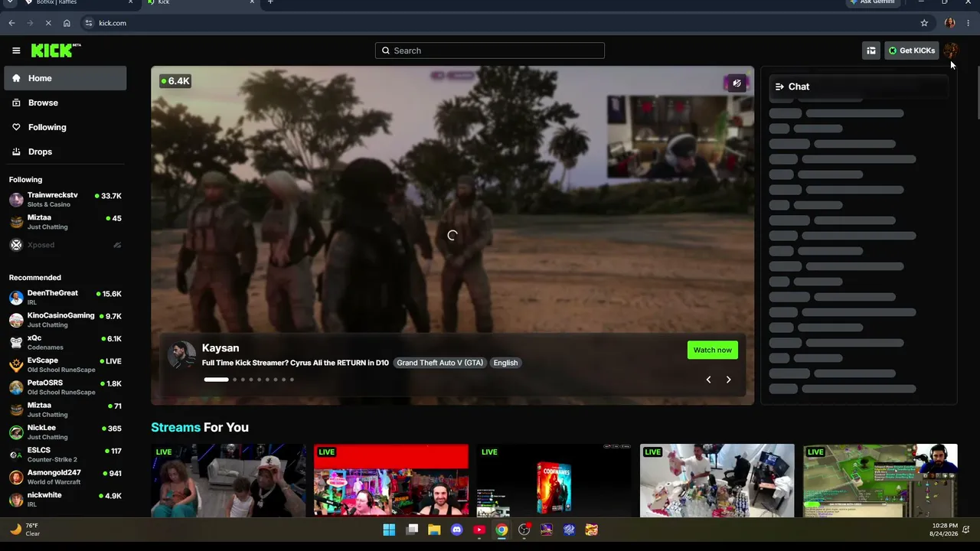Screen dimensions: 980x551
Task: Go to the Home sidebar item
Action: pyautogui.click(x=65, y=78)
